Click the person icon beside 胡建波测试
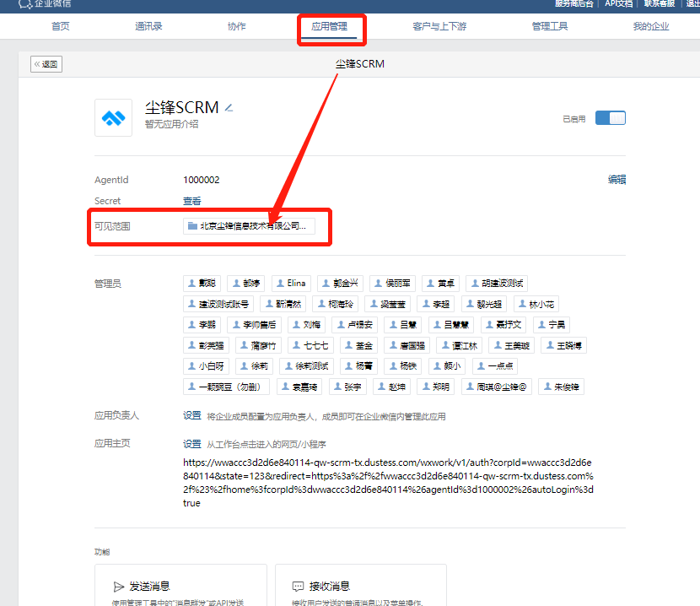 pos(475,284)
